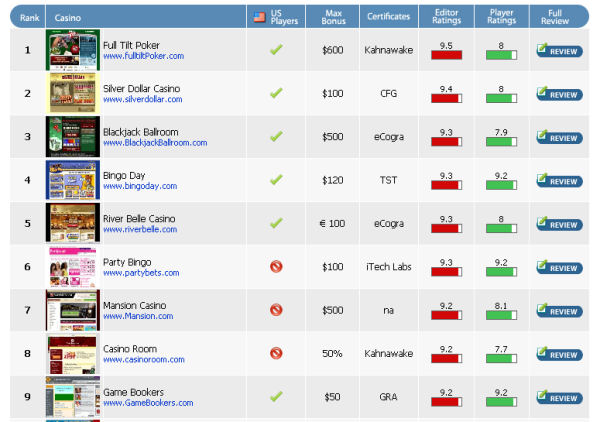600x422 pixels.
Task: Click Bingo Day green player rating bar
Action: pyautogui.click(x=501, y=185)
